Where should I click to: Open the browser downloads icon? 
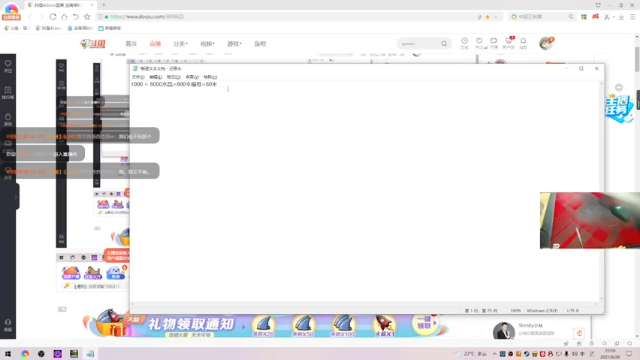[621, 17]
